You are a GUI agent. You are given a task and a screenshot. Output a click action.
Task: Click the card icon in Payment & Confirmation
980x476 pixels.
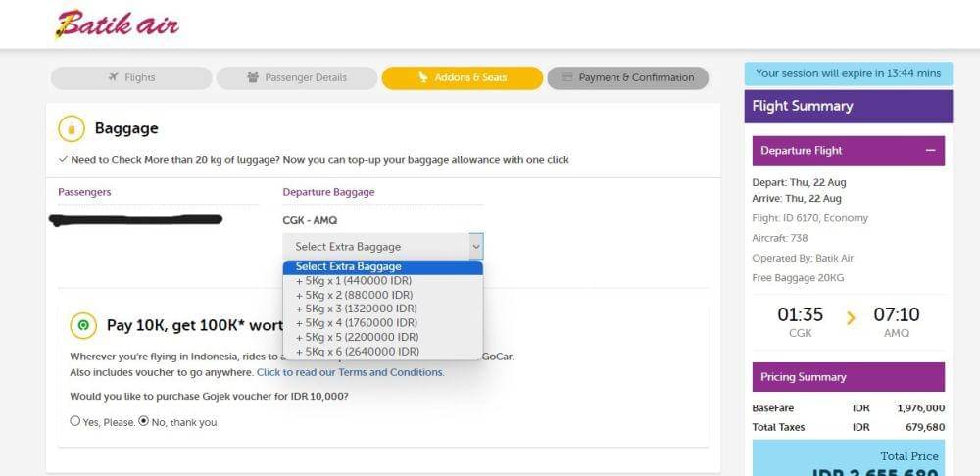tap(565, 77)
